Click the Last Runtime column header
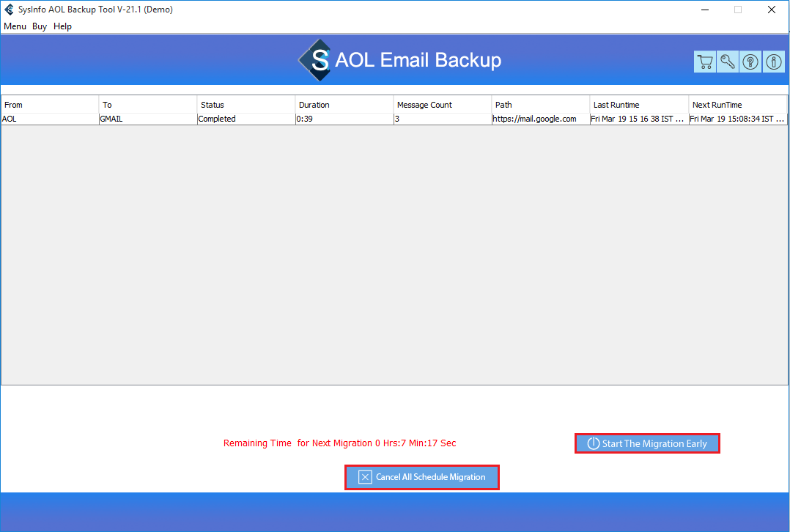Screen dimensions: 790x532 coord(639,105)
